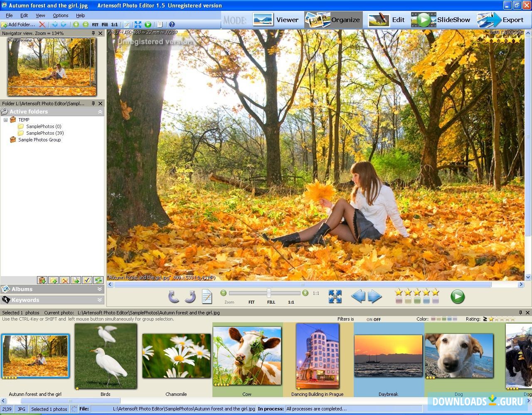Rotate the photo counterclockwise
This screenshot has height=415, width=532.
pyautogui.click(x=173, y=296)
